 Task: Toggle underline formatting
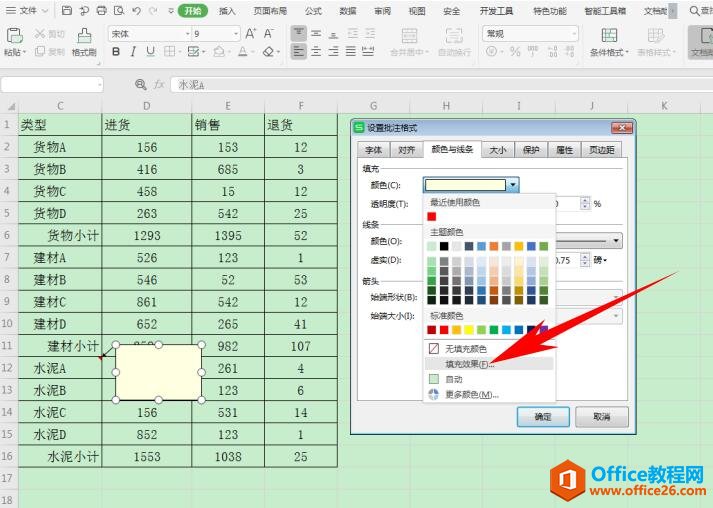click(x=151, y=51)
